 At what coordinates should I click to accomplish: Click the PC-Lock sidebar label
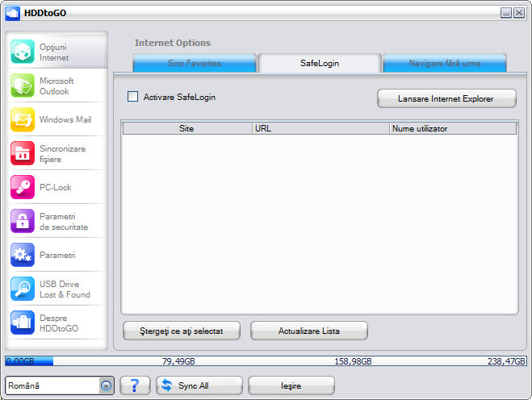point(56,187)
